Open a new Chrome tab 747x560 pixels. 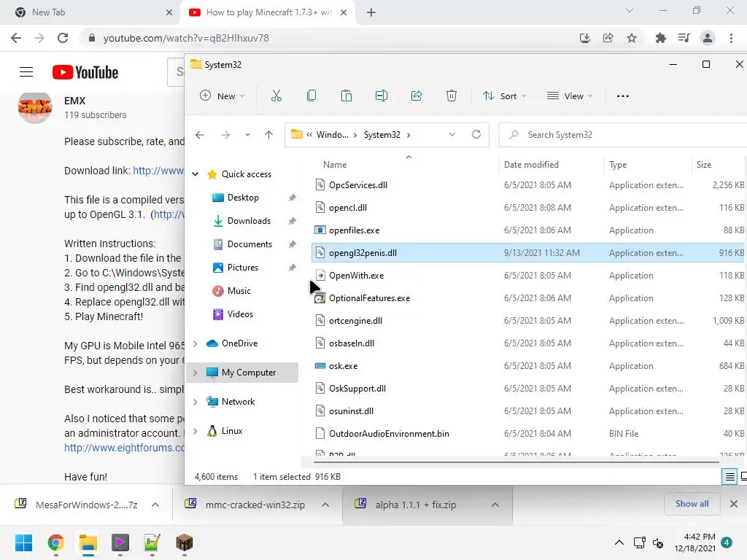coord(371,12)
